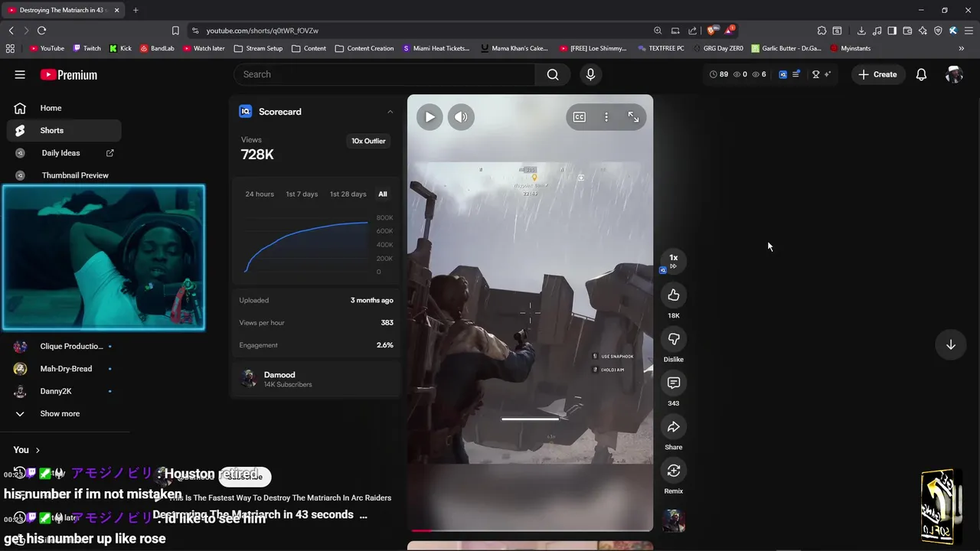Screen dimensions: 980x551
Task: Open new tab with plus button
Action: 136,10
